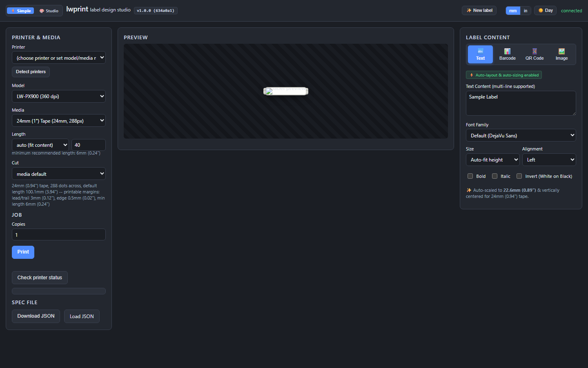The image size is (588, 368).
Task: Select mm units
Action: point(513,11)
